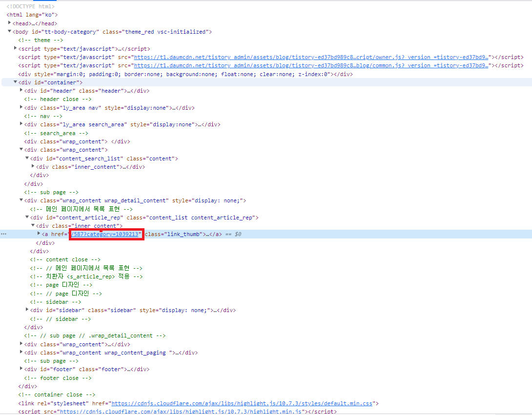Image resolution: width=532 pixels, height=415 pixels.
Task: Expand the div id sidebar node
Action: click(27, 310)
